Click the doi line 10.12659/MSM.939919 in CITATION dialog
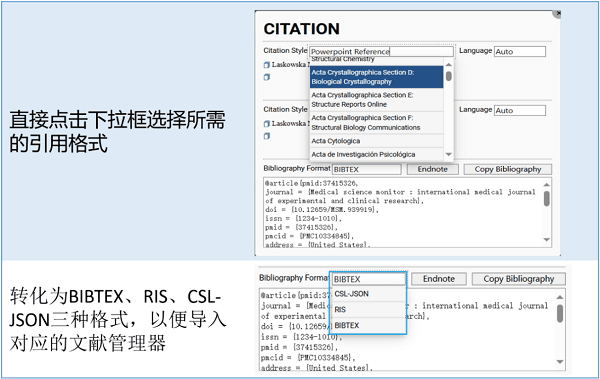 pyautogui.click(x=322, y=209)
